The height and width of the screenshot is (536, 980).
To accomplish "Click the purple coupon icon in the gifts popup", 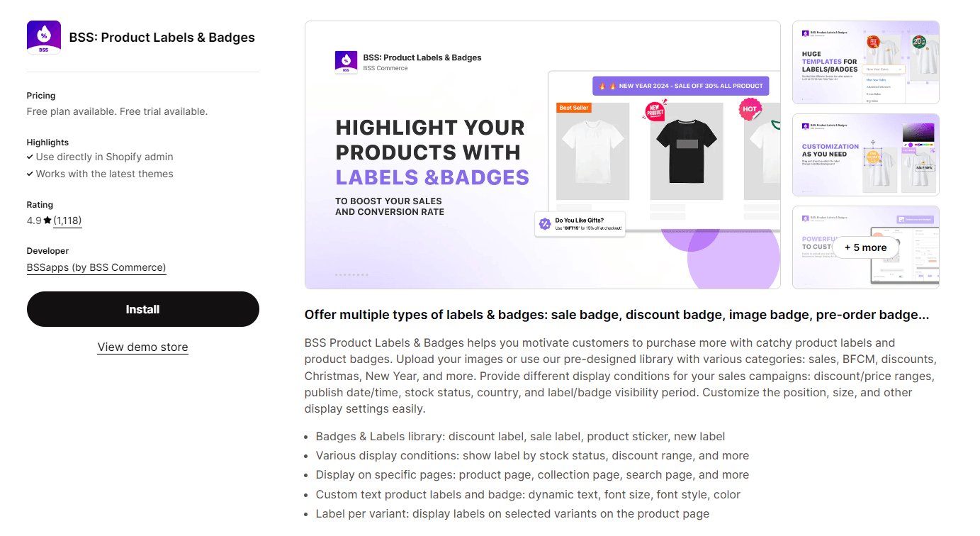I will click(545, 223).
